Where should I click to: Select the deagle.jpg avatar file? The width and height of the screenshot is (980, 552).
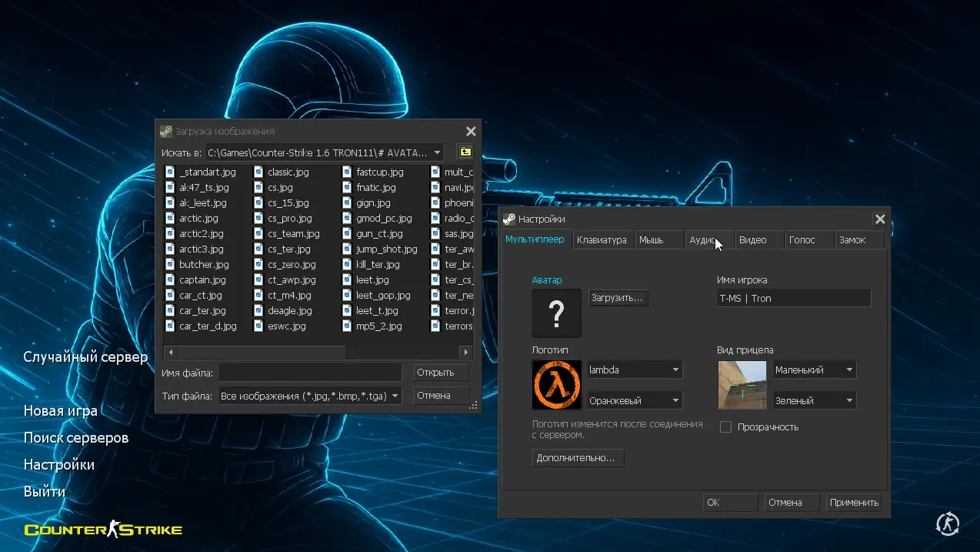click(x=289, y=311)
